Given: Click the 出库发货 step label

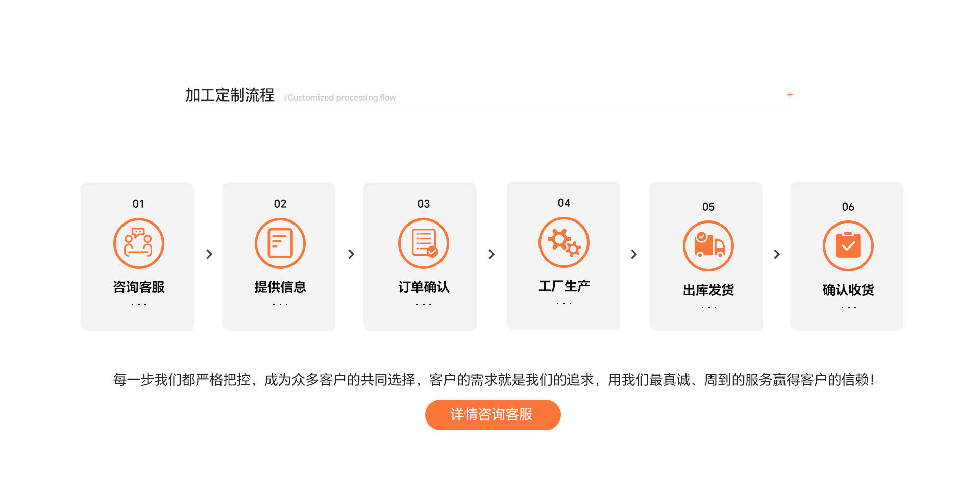Looking at the screenshot, I should pos(708,290).
